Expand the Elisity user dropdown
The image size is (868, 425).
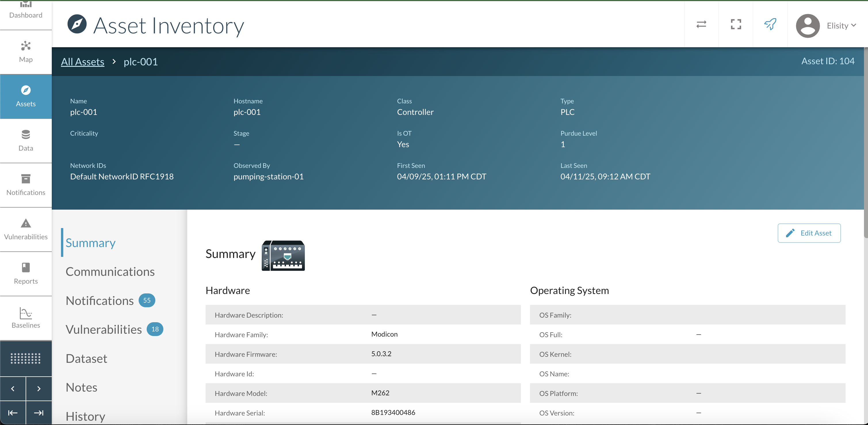click(x=841, y=26)
